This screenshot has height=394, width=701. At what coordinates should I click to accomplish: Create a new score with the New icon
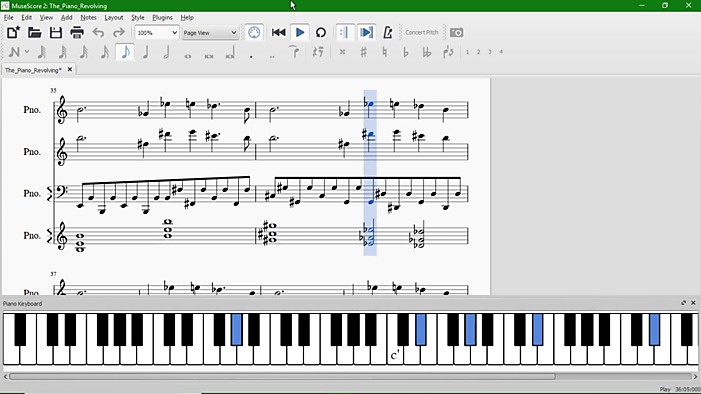(x=13, y=32)
